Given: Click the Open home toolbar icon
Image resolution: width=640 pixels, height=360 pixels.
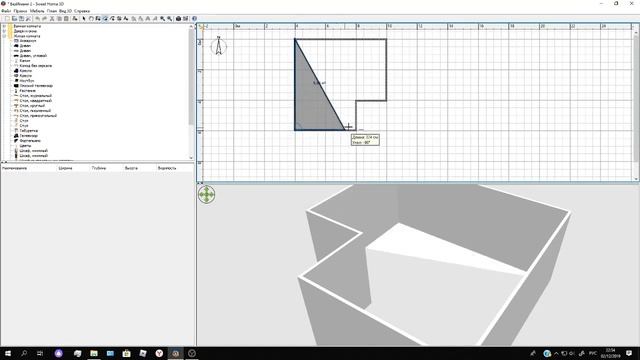Looking at the screenshot, I should (x=14, y=18).
